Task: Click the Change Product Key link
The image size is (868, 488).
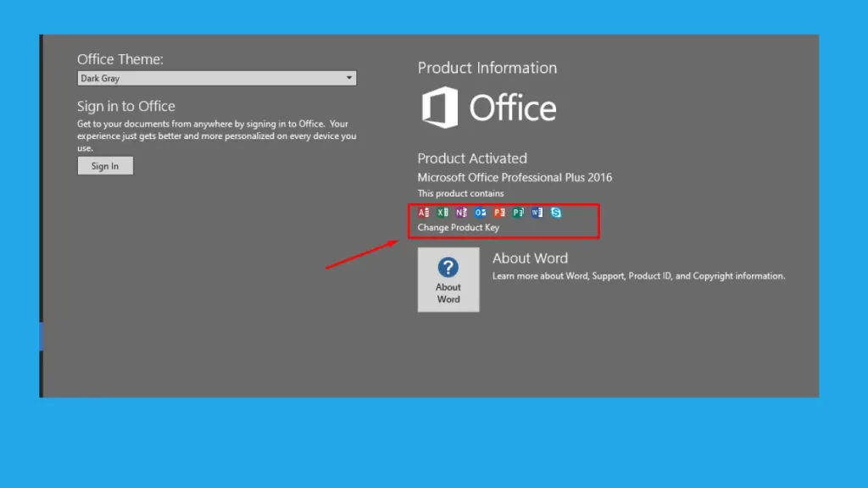Action: 459,227
